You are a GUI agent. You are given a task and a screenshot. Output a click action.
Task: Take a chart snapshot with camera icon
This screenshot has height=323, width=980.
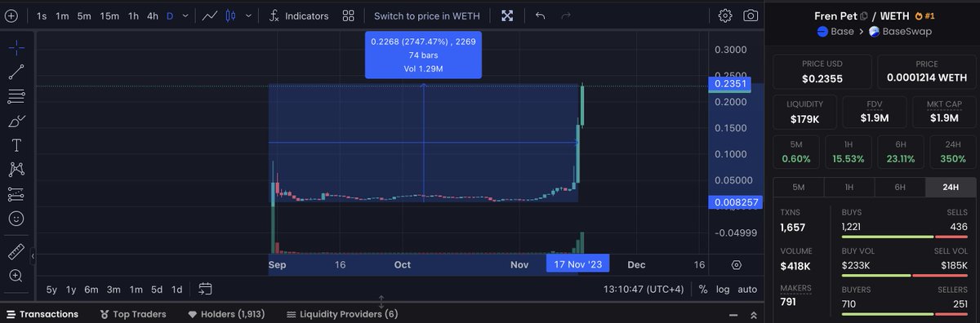click(x=751, y=15)
